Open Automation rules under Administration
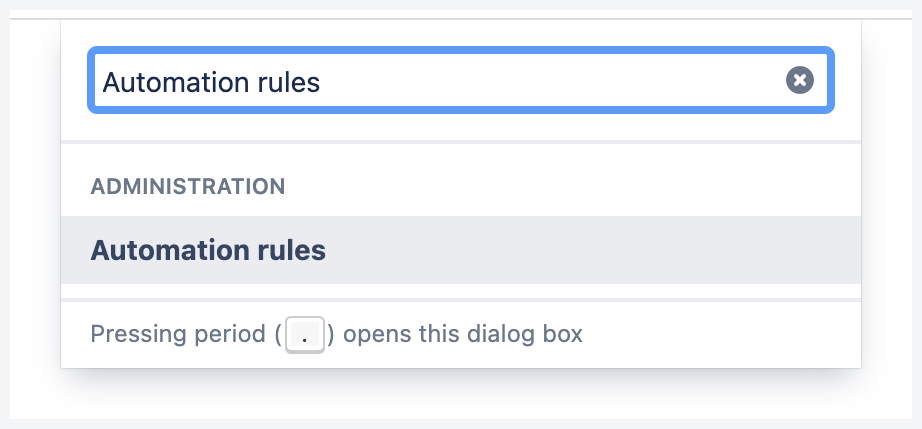The width and height of the screenshot is (922, 429). (x=208, y=250)
